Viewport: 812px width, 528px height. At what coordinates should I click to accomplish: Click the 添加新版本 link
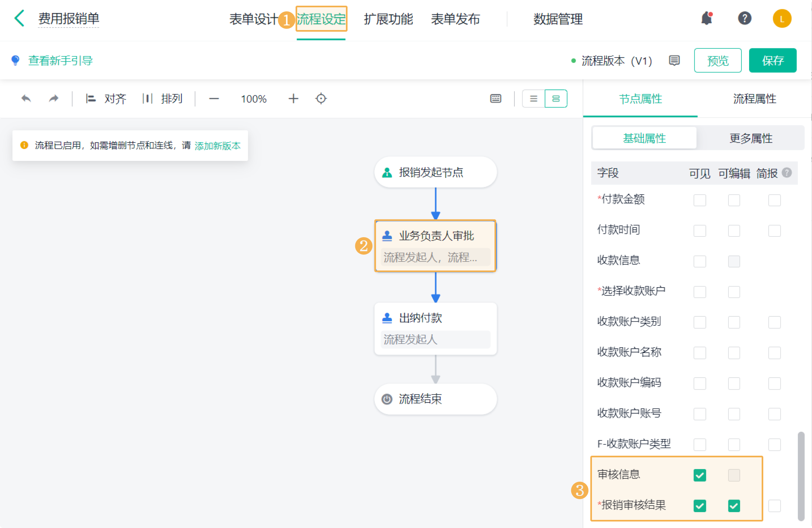pos(218,146)
